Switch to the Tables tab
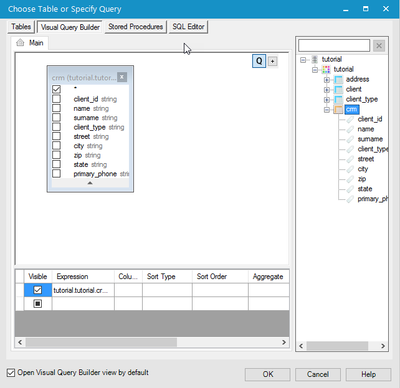 (x=21, y=27)
